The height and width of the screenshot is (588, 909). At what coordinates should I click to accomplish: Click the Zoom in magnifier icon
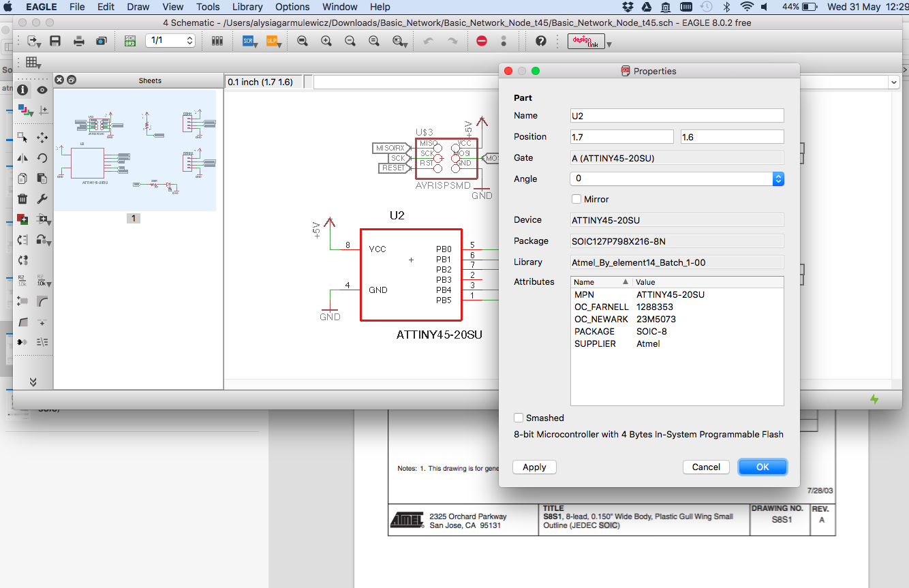(x=326, y=41)
